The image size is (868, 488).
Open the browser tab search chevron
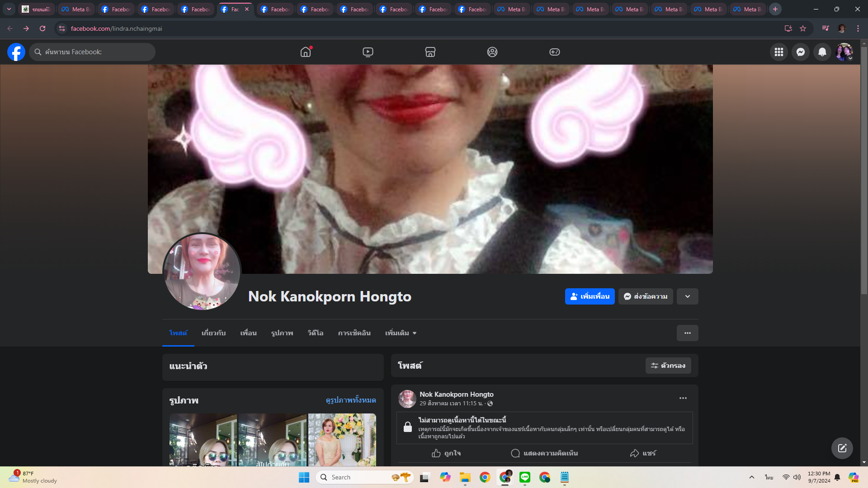[9, 9]
